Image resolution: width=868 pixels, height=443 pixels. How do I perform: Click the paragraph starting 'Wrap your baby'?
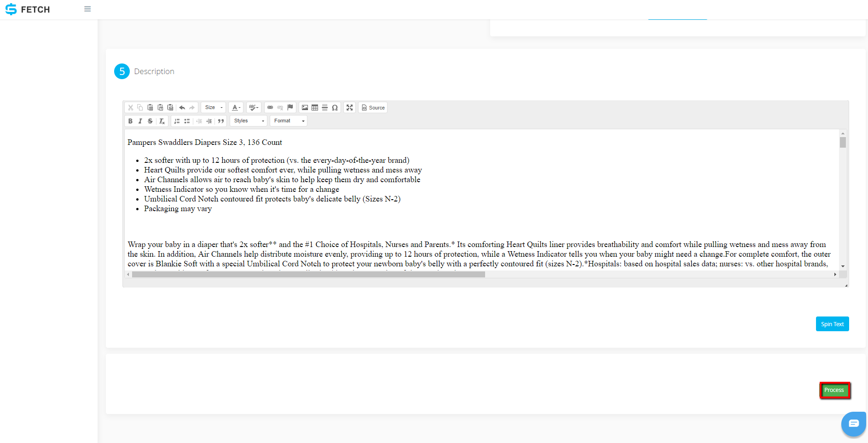[479, 254]
